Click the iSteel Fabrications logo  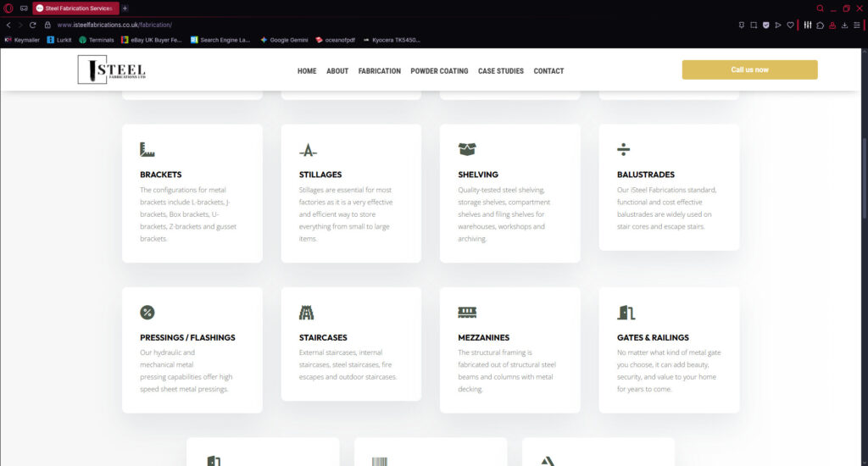pos(111,69)
